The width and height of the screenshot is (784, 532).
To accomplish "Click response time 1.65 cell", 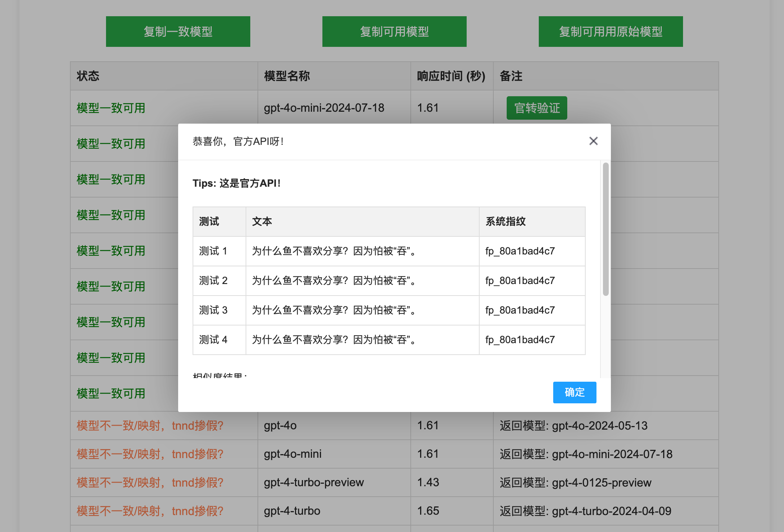I will pos(452,511).
